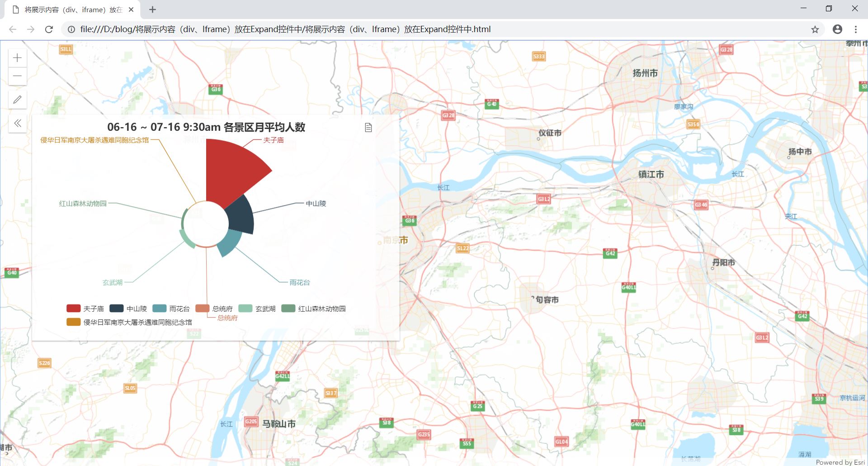Click the G346 road shield
Screen dimensions: 868x466
click(x=701, y=205)
